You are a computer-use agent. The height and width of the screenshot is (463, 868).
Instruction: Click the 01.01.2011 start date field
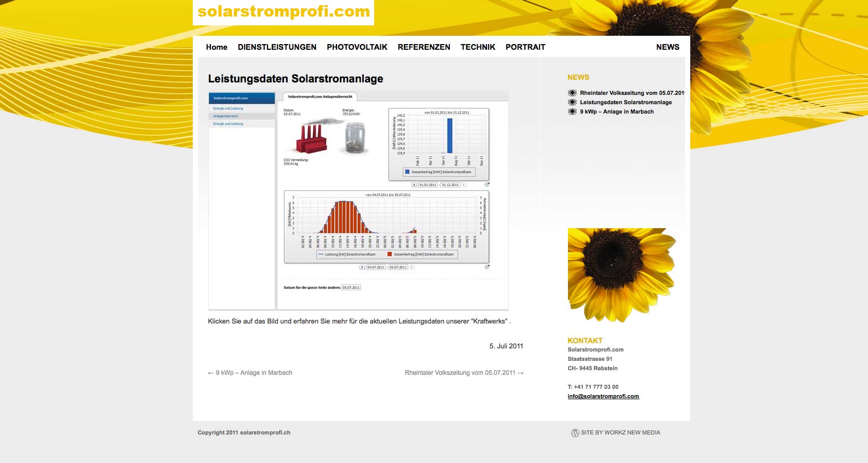tap(428, 185)
